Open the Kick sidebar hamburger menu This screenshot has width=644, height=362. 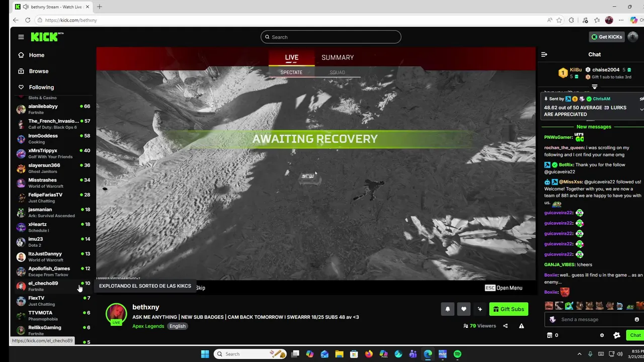coord(21,37)
